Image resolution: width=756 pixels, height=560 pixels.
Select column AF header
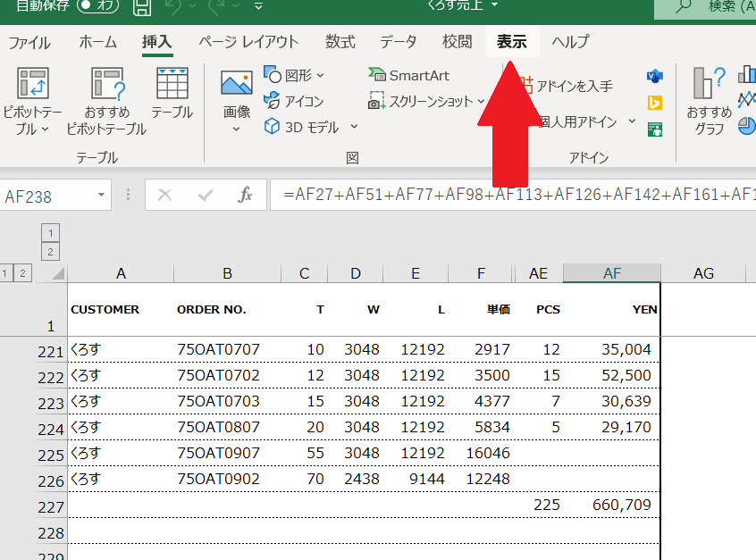pyautogui.click(x=612, y=273)
